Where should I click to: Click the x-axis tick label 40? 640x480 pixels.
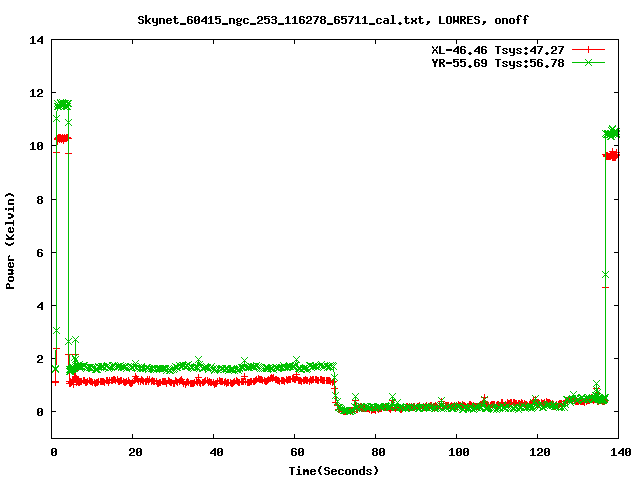[x=216, y=452]
